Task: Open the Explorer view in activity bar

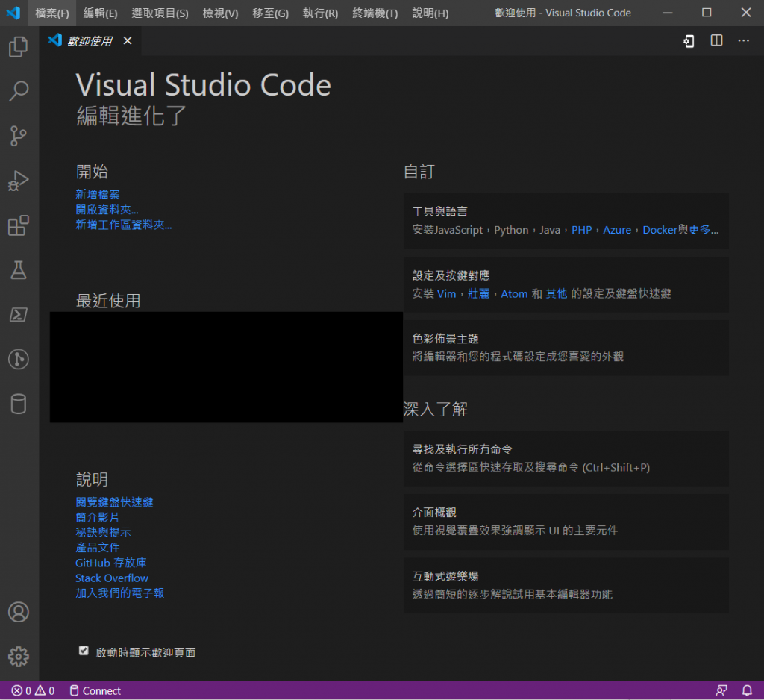Action: tap(19, 47)
